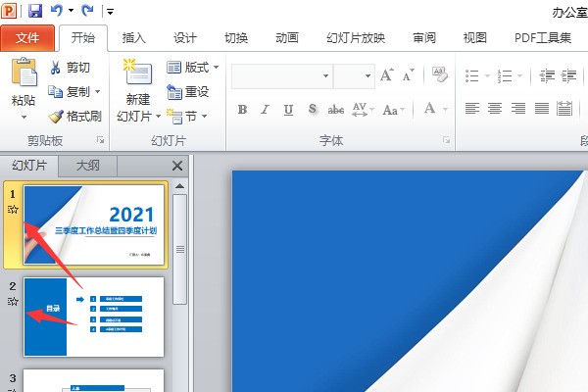Viewport: 588px width, 392px height.
Task: Switch to the Animations (动画) tab
Action: [x=287, y=38]
